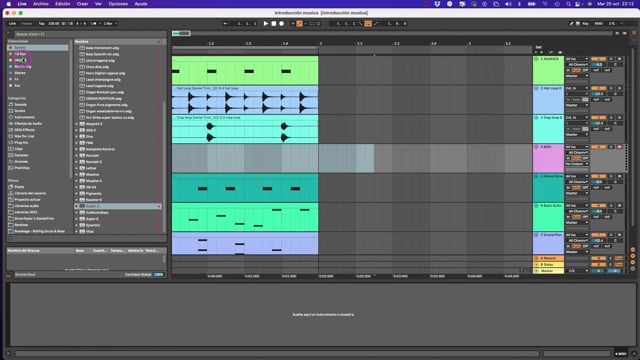Expand the Massive folder in browser list
Image resolution: width=640 pixels, height=360 pixels.
coord(76,175)
